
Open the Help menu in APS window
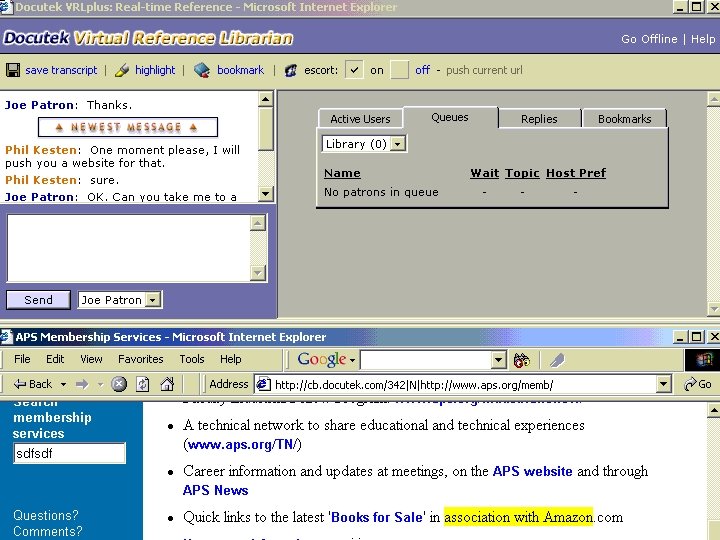[231, 359]
